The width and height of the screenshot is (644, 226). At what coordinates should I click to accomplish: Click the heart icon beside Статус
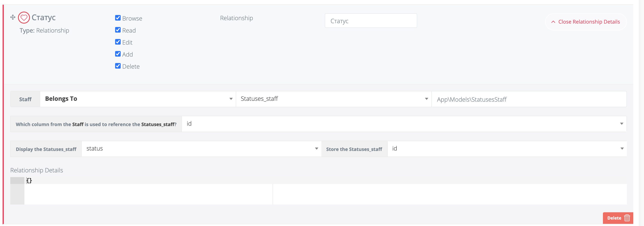[24, 18]
